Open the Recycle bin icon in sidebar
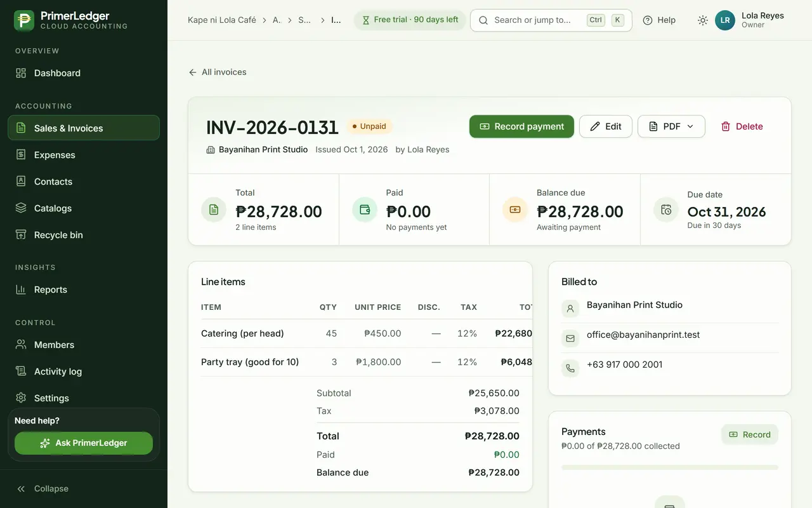This screenshot has height=508, width=812. coord(21,234)
